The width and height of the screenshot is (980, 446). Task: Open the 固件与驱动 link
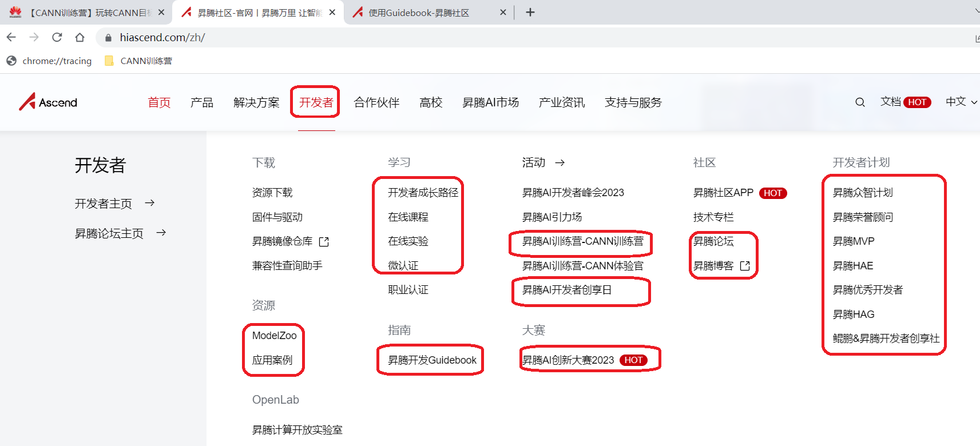tap(277, 217)
